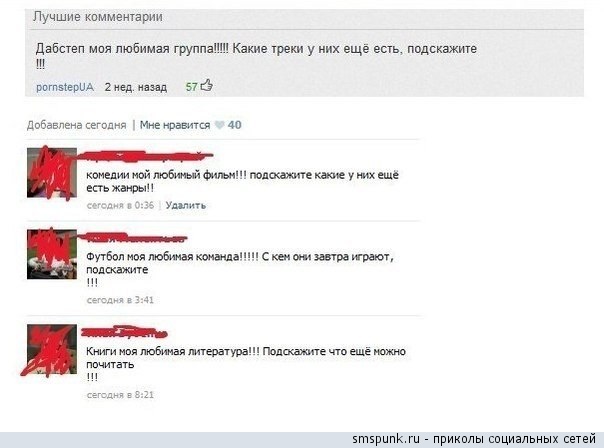
Task: Click the сегодня в 0:36 timestamp
Action: coord(120,205)
